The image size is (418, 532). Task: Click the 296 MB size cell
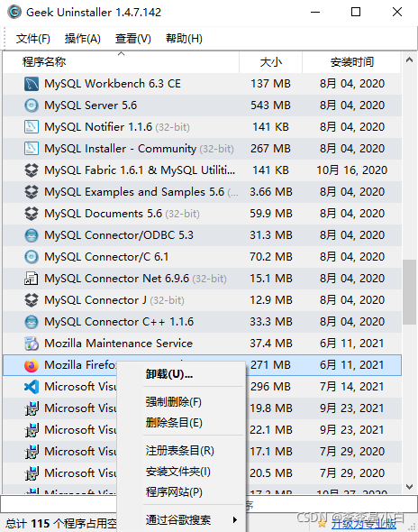(270, 387)
